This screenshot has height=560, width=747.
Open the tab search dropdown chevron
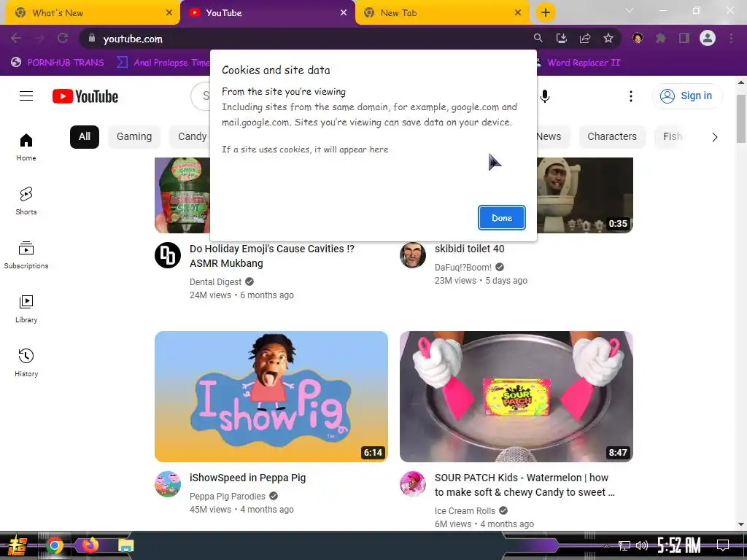(x=630, y=10)
